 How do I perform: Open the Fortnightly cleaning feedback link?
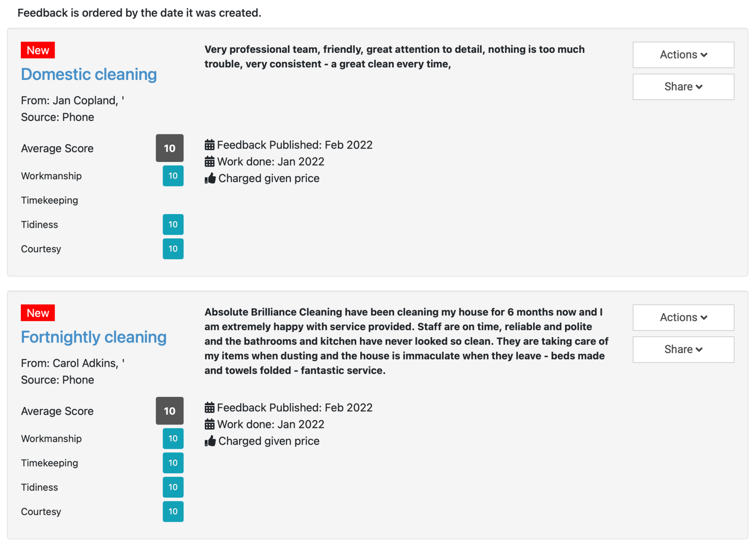94,337
